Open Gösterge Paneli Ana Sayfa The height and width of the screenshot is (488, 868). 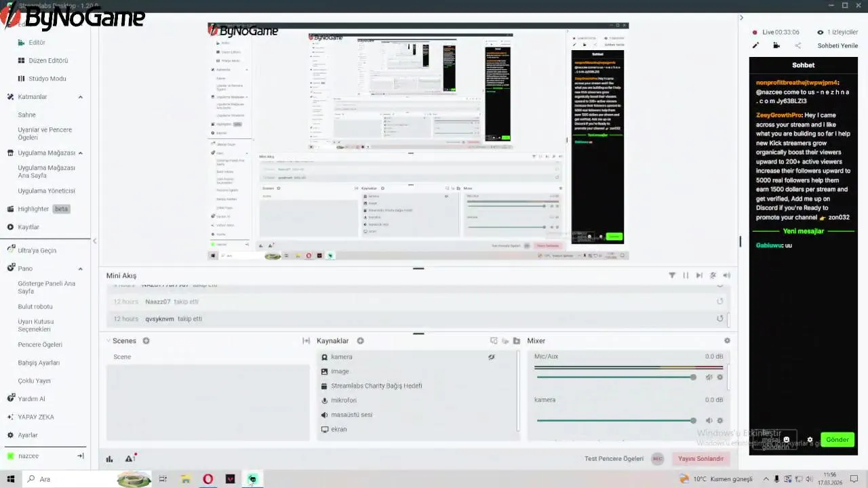tap(46, 287)
